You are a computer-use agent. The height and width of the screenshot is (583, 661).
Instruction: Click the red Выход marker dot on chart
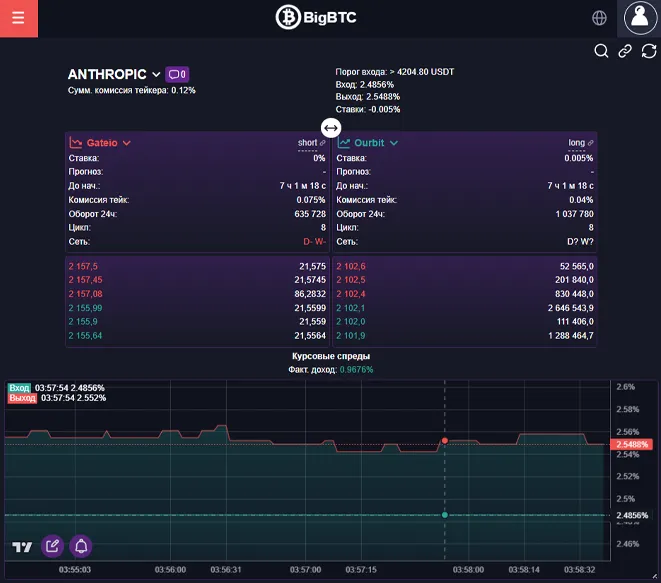click(x=445, y=441)
